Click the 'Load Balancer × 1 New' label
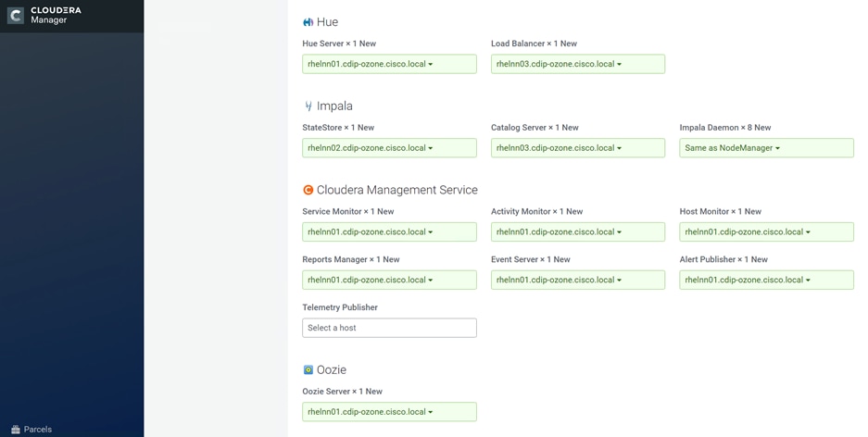This screenshot has height=437, width=868. (534, 44)
